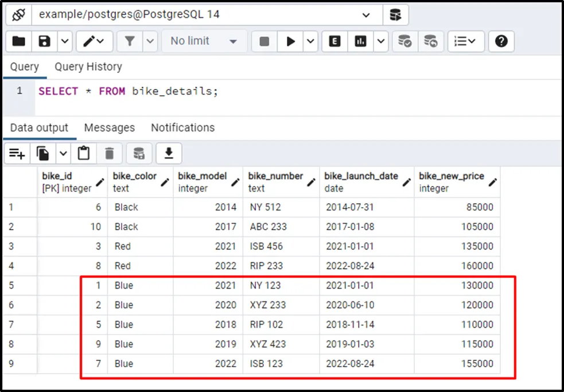
Task: Open the Notifications tab
Action: [182, 127]
